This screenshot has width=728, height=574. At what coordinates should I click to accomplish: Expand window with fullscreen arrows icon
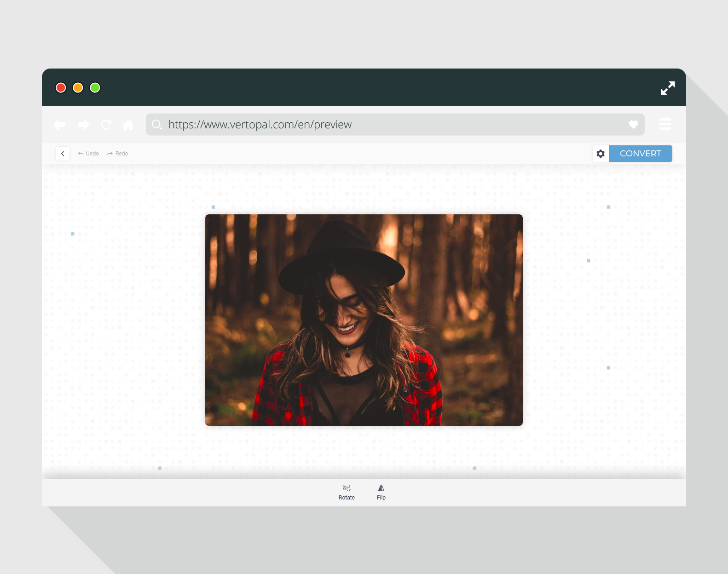668,88
